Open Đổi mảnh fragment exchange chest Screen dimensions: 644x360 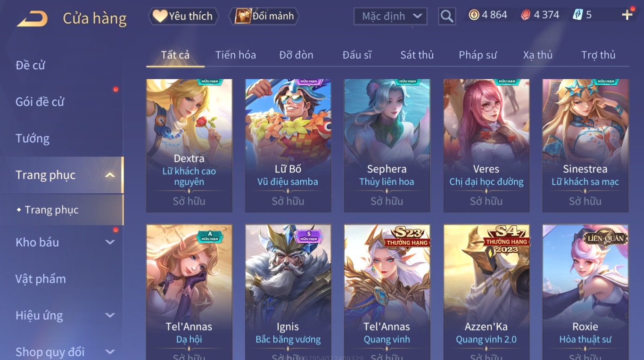pos(265,16)
